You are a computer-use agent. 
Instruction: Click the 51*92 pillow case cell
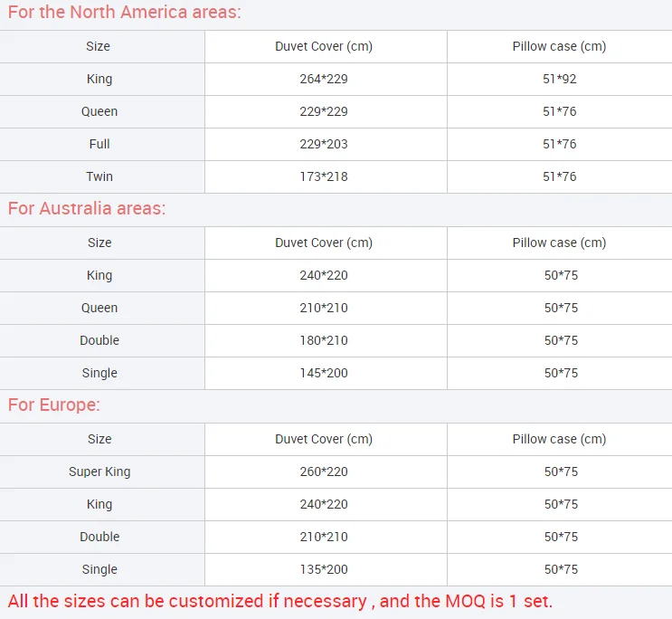pyautogui.click(x=559, y=79)
